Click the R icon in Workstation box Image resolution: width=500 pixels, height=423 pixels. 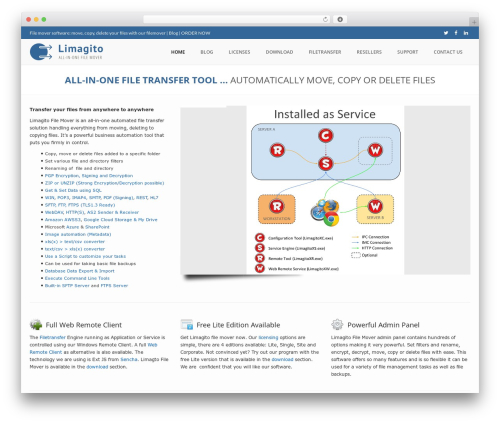tap(276, 206)
